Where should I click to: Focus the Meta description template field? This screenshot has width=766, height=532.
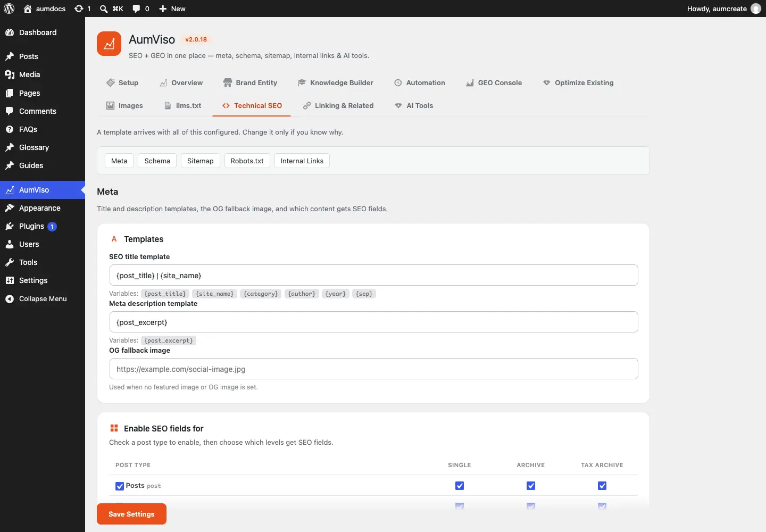[373, 322]
